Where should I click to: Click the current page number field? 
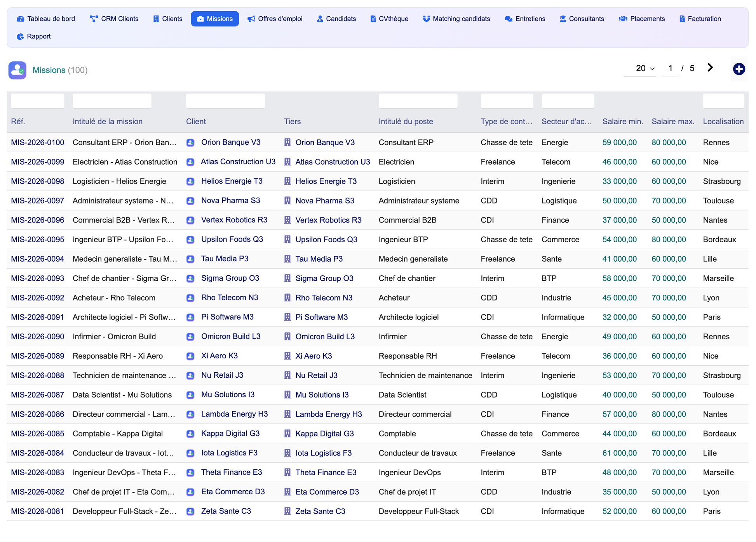click(670, 68)
